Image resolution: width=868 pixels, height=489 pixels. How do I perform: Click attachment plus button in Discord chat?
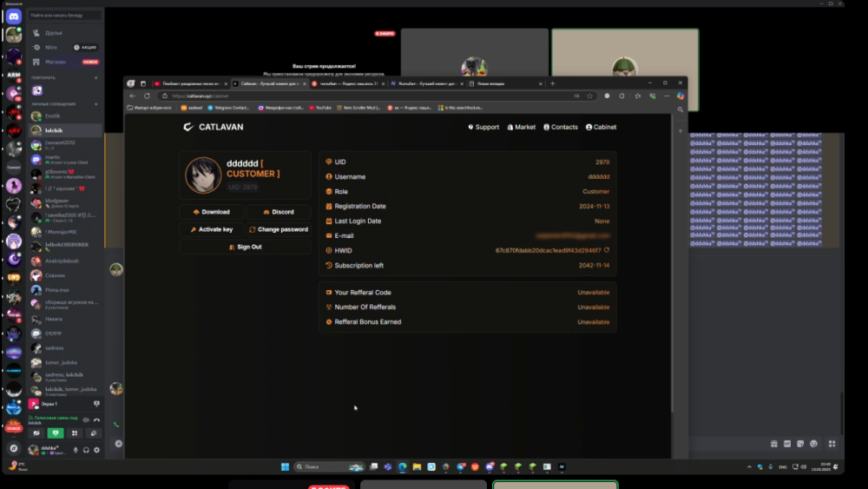coord(118,444)
